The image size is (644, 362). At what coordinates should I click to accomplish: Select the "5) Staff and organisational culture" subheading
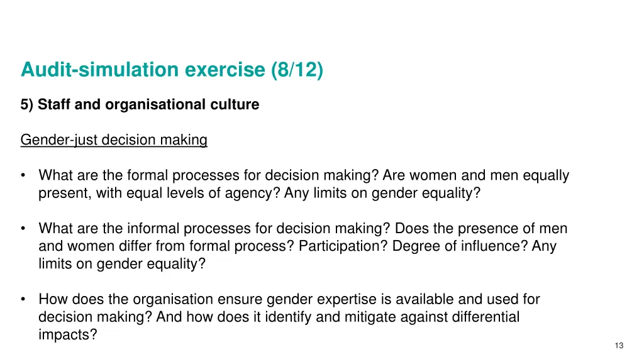click(140, 104)
